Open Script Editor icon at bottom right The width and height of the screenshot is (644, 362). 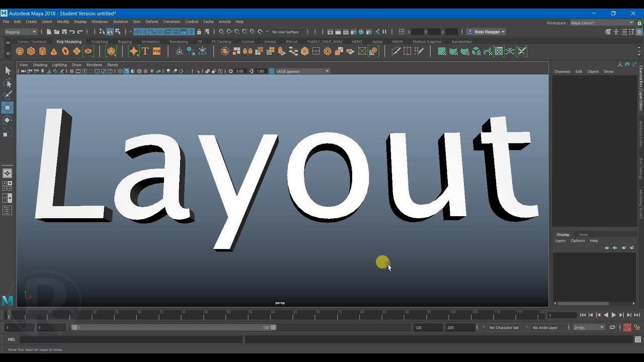[638, 339]
